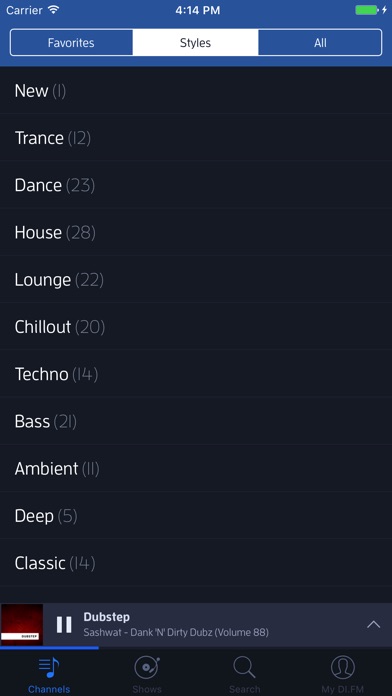This screenshot has height=696, width=392.
Task: Open the House style category
Action: point(196,232)
